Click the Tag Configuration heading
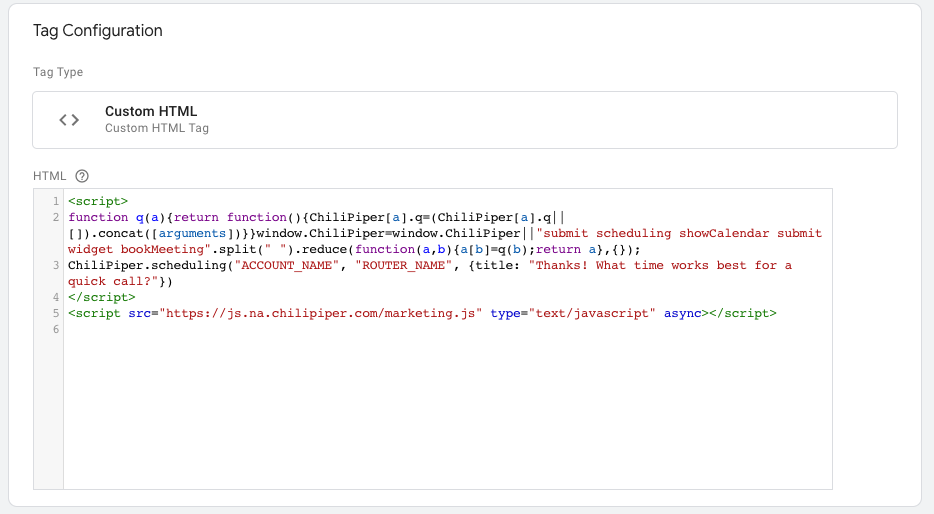 click(98, 31)
